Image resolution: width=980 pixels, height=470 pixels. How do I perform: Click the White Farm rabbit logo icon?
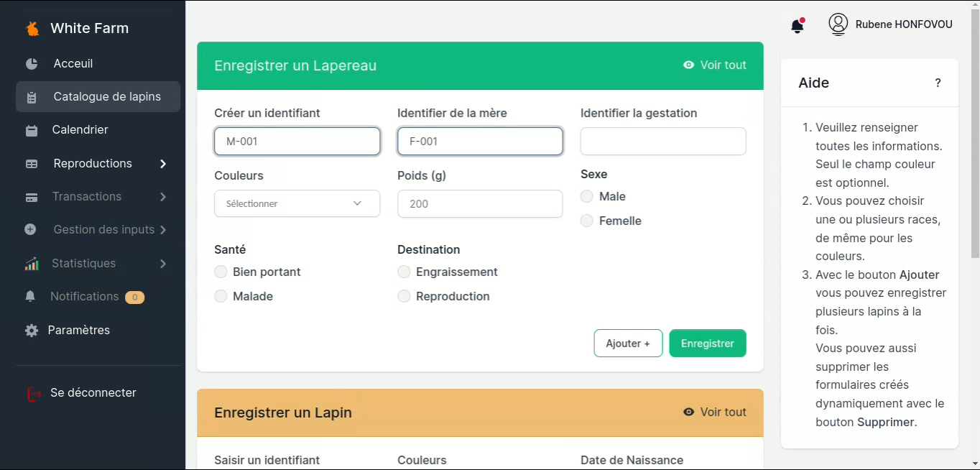click(x=32, y=29)
